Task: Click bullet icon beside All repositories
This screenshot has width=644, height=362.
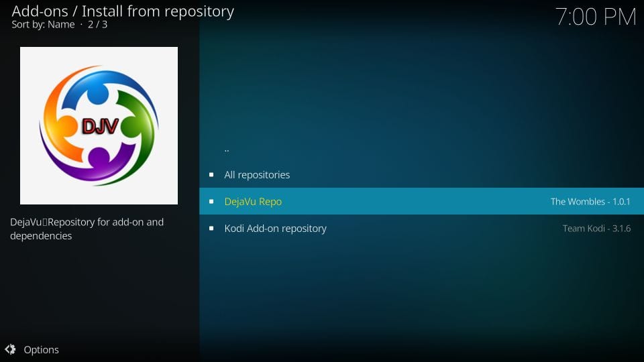Action: [x=211, y=175]
